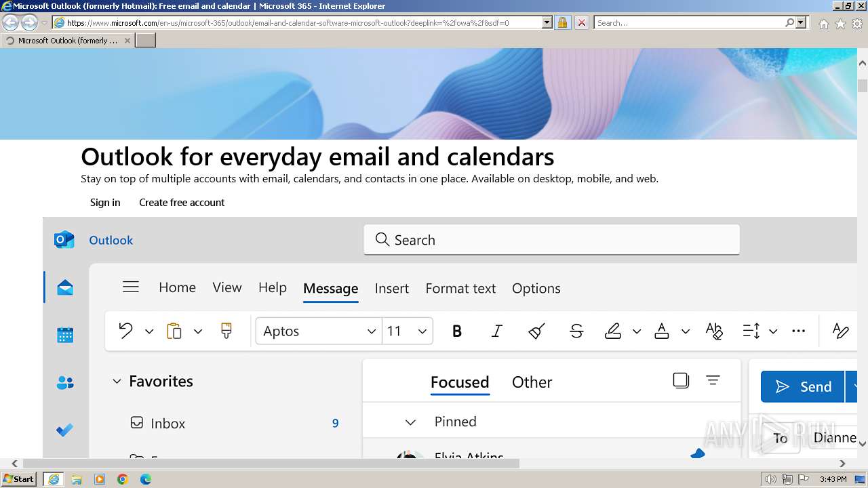Select the Format Painter icon
Image resolution: width=868 pixels, height=488 pixels.
pyautogui.click(x=226, y=331)
